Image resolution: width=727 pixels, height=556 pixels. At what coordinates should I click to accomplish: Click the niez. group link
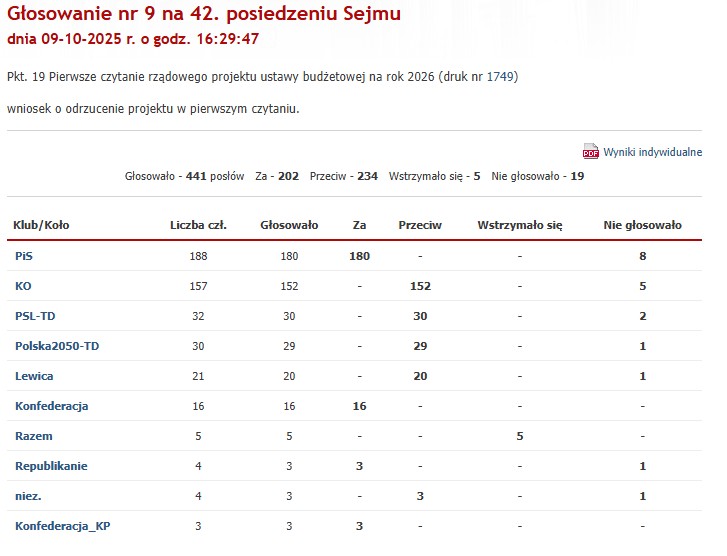point(28,496)
